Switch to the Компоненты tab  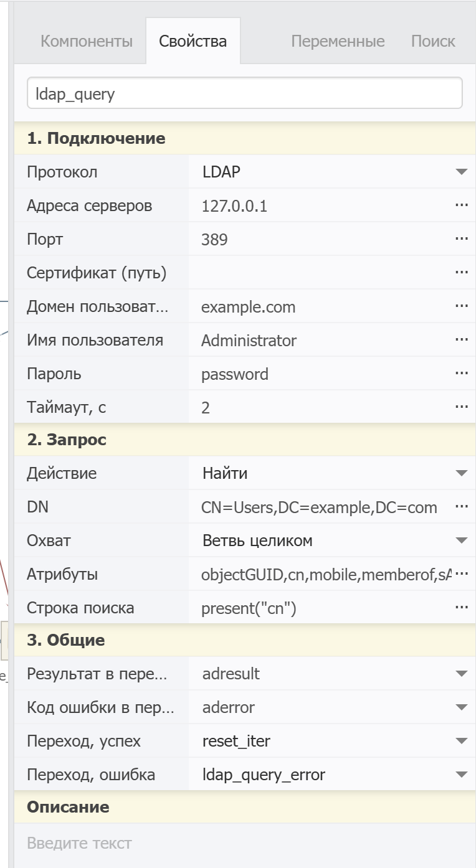click(x=87, y=42)
